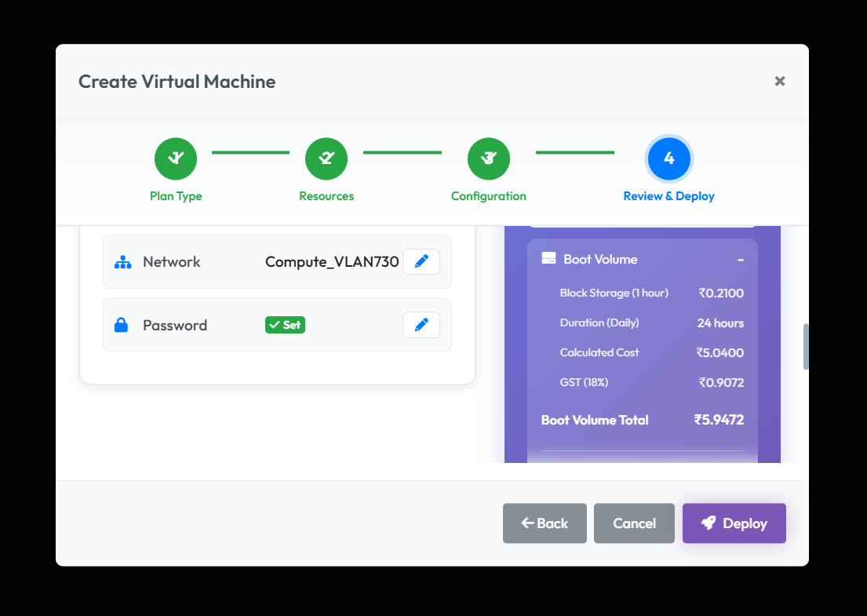The image size is (867, 616).
Task: Click the Password edit pencil icon
Action: [x=421, y=325]
